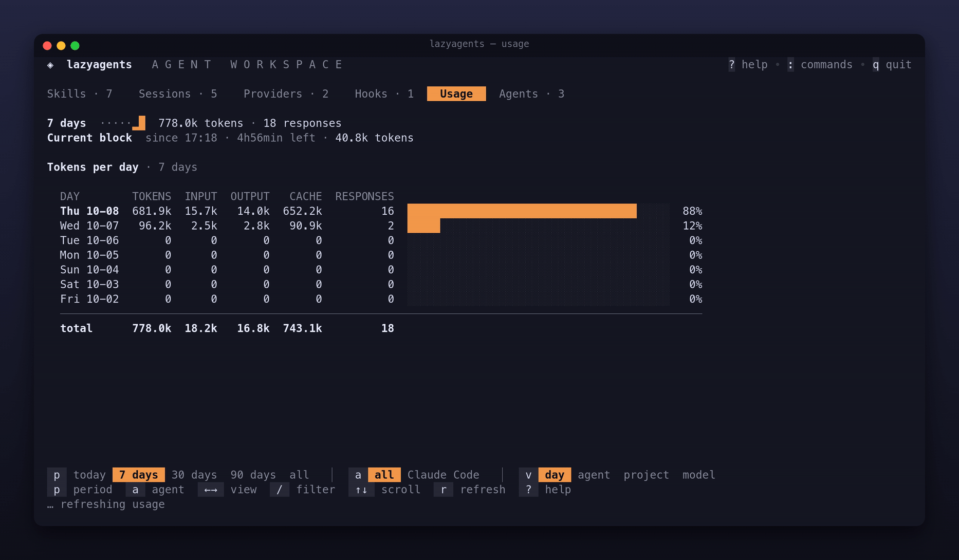The width and height of the screenshot is (959, 560).
Task: Filter usage by Claude Code agent
Action: tap(444, 475)
